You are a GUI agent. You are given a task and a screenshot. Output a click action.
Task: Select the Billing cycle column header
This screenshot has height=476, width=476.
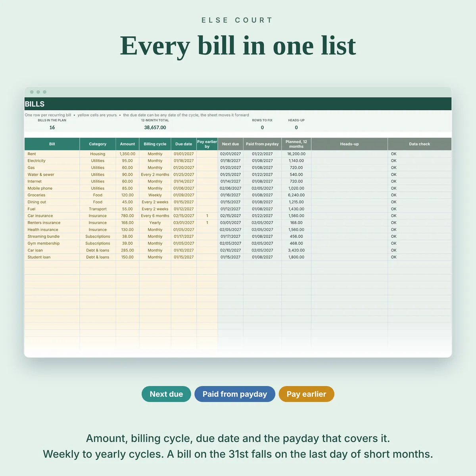(x=155, y=144)
